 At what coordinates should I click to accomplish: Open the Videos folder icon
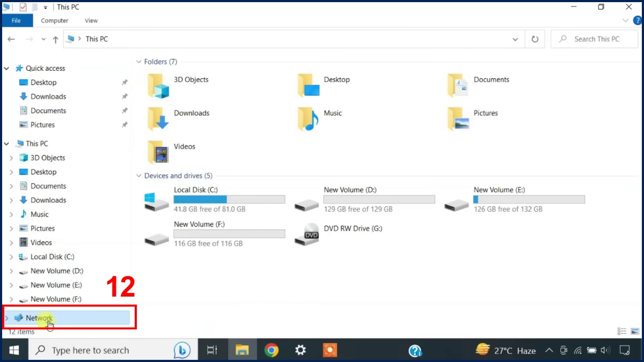pos(158,152)
